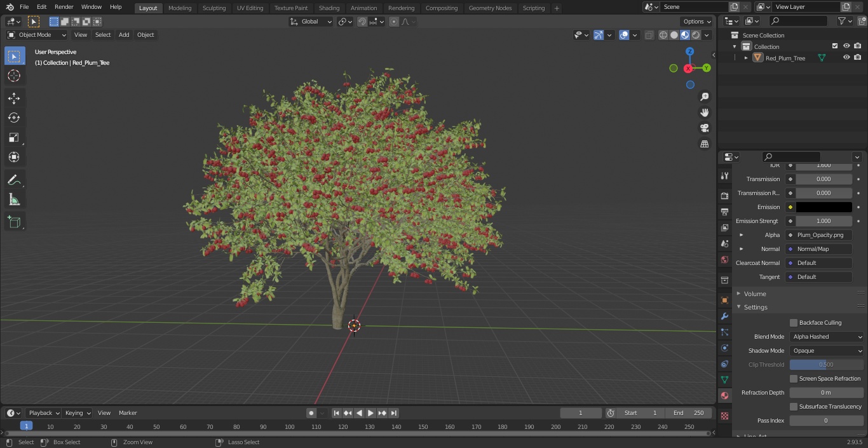This screenshot has height=448, width=868.
Task: Switch to the Shading workspace tab
Action: pos(329,8)
